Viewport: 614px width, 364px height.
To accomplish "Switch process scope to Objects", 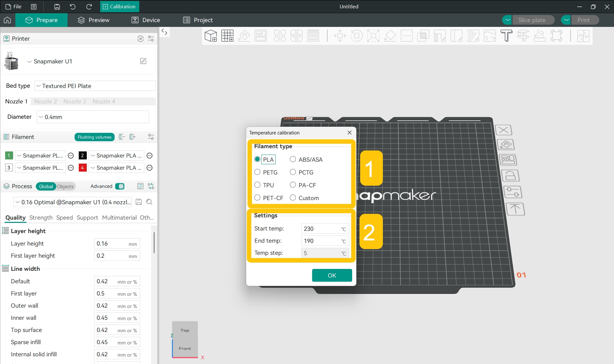I will (65, 186).
